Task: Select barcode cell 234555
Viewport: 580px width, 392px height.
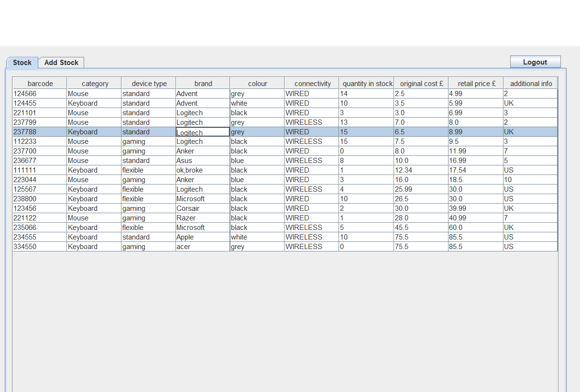Action: point(40,237)
